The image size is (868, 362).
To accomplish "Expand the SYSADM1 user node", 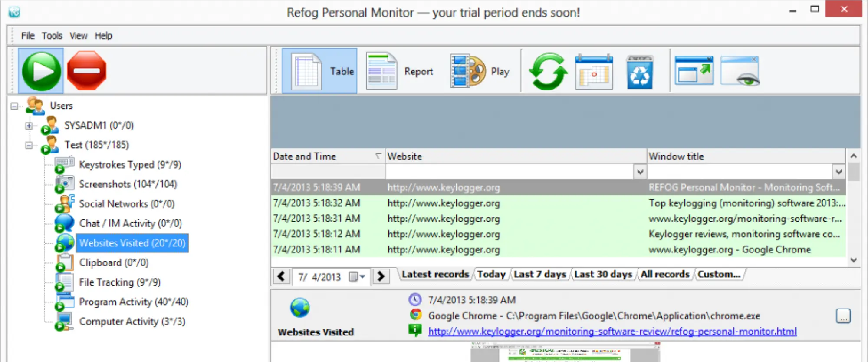I will (x=29, y=126).
